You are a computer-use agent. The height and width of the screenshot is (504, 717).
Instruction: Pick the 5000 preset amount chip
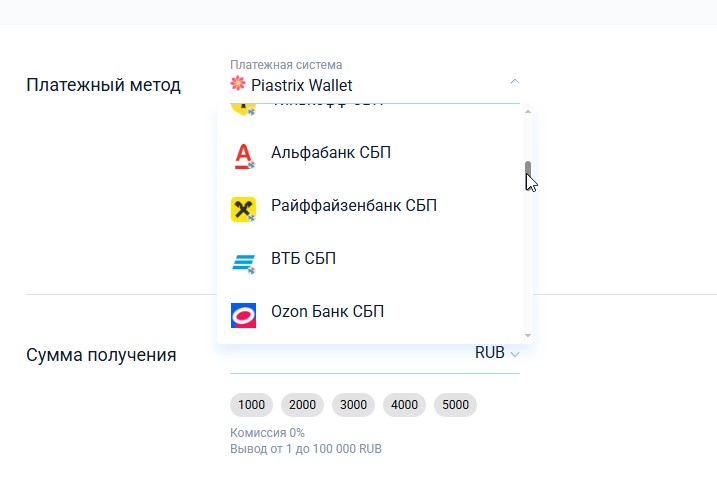[x=455, y=405]
